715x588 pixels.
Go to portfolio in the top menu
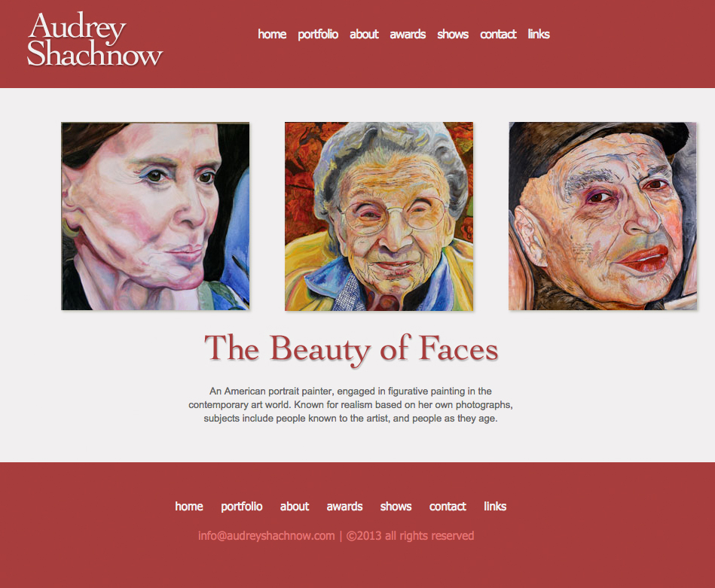pos(318,35)
